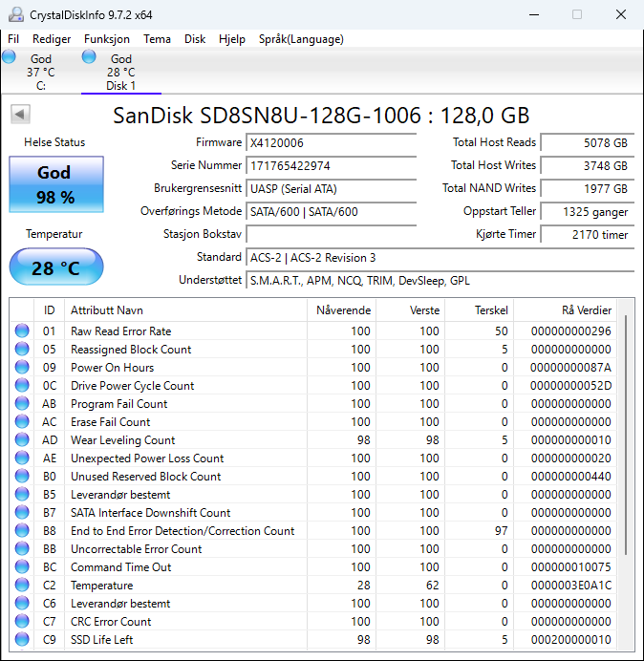Viewport: 644px width, 661px height.
Task: Click the ID column header
Action: 50,310
